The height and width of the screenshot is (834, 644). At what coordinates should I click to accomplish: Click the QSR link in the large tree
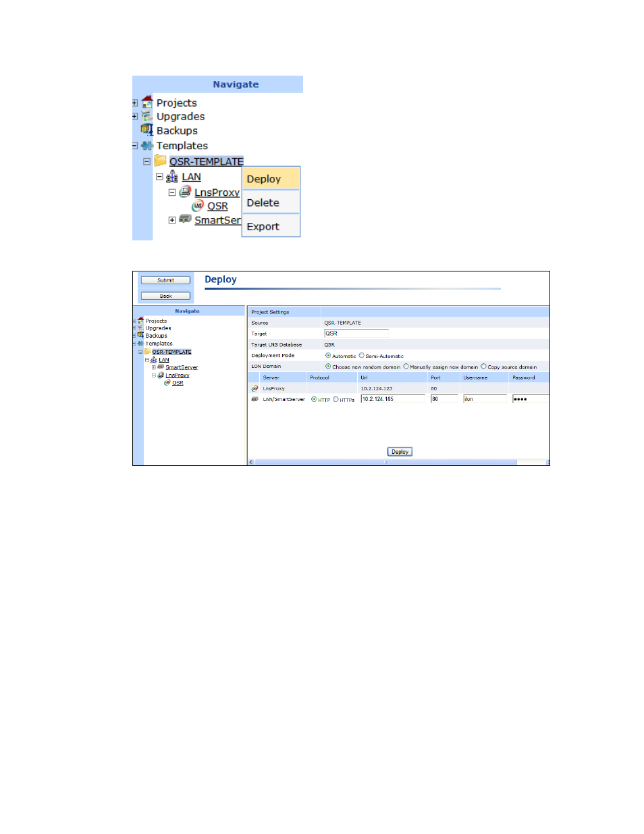pos(217,206)
